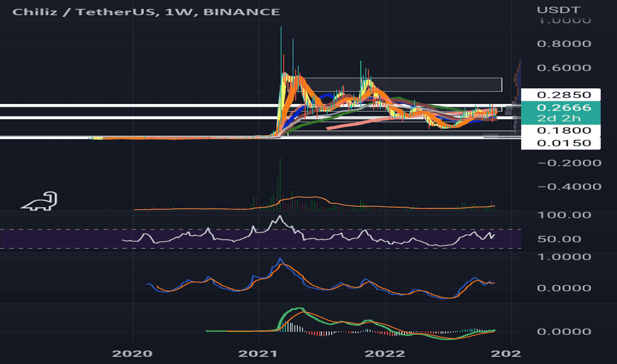Click the USDT currency label

(x=558, y=10)
